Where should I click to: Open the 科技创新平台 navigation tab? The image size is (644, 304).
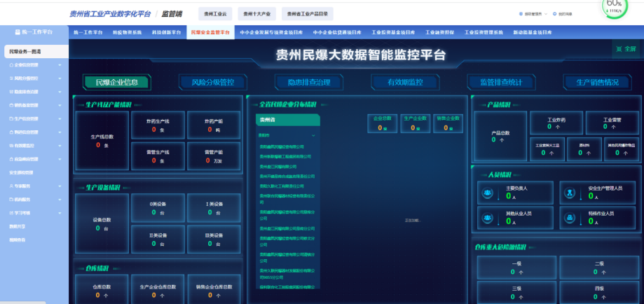(x=166, y=32)
